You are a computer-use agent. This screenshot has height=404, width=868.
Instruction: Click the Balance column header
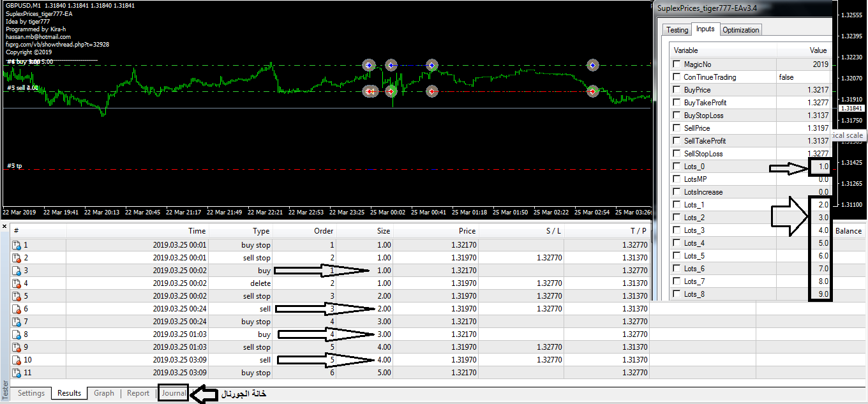coord(848,231)
